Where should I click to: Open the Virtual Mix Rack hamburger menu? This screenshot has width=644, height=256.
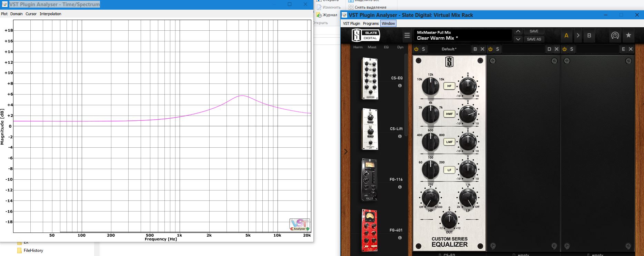pos(407,35)
